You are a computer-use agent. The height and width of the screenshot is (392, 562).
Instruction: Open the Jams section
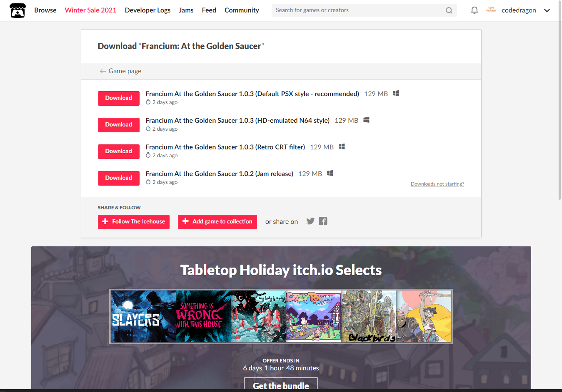[186, 10]
